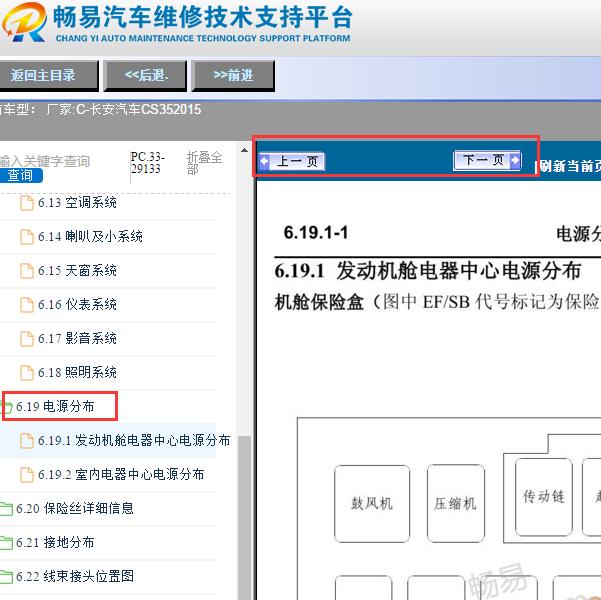
Task: Open 6.16 仪表系统 tree item
Action: 77,304
